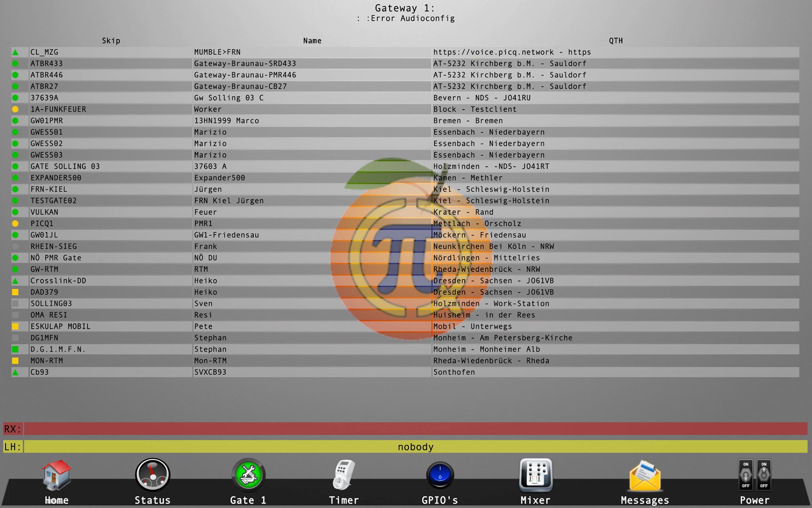
Task: Click the green status dot beside ATBR446
Action: pos(15,75)
